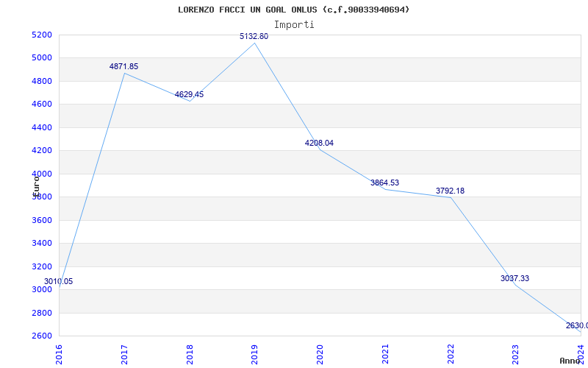
Task: Click the y-axis value 5000
Action: click(x=43, y=58)
